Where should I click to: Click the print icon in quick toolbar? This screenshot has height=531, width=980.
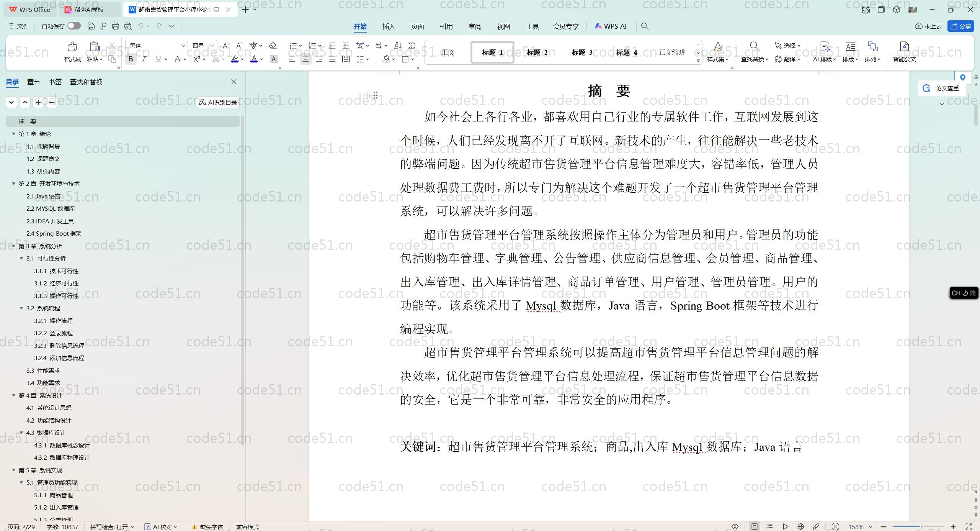click(x=116, y=26)
